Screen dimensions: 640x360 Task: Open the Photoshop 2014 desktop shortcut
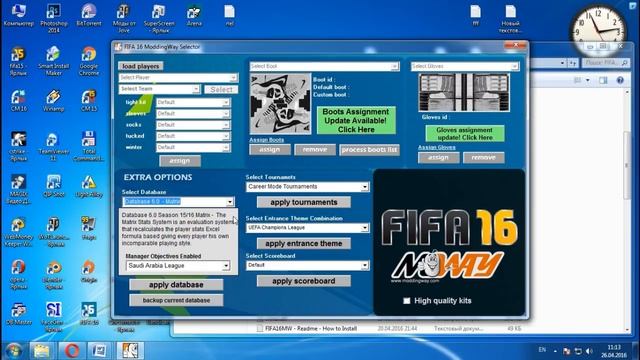coord(53,18)
